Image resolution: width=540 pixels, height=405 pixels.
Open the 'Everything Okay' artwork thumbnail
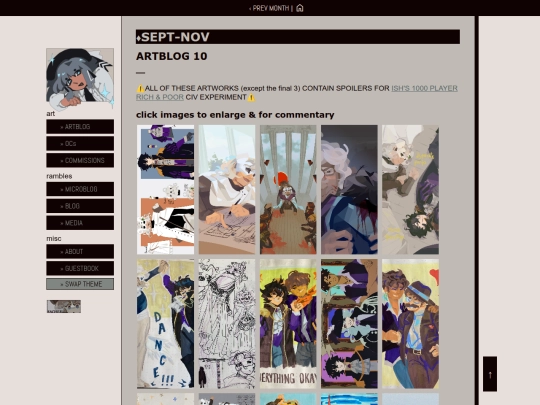click(x=288, y=324)
